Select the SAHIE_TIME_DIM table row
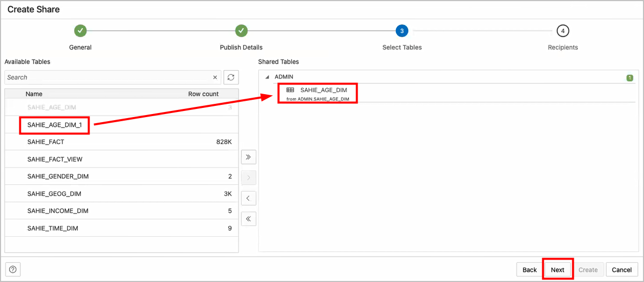 pos(122,229)
